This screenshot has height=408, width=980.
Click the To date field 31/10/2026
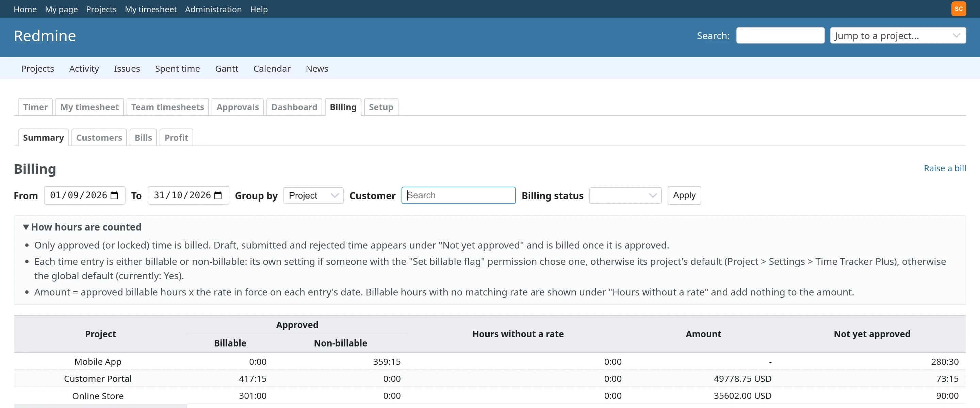click(x=188, y=195)
